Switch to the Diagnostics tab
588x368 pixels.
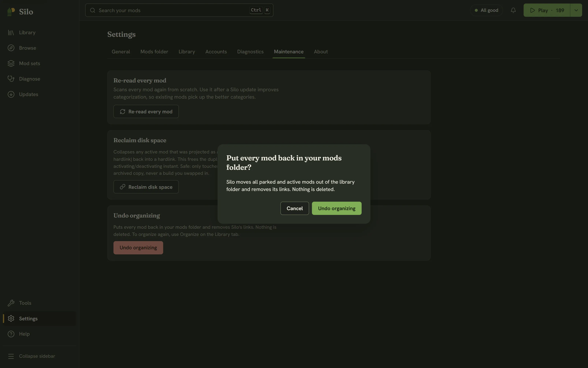point(250,52)
